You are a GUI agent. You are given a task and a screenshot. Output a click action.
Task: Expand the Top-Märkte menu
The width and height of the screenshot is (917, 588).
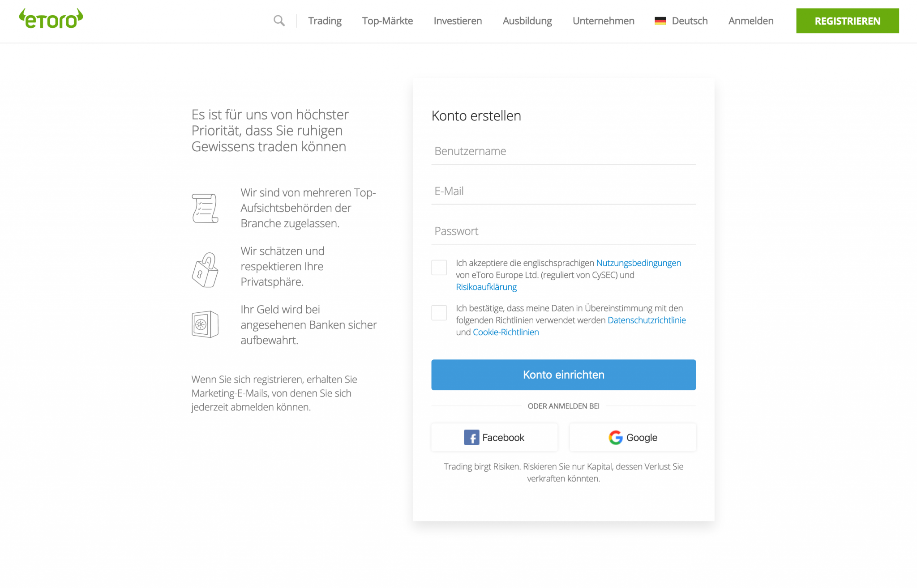[388, 21]
